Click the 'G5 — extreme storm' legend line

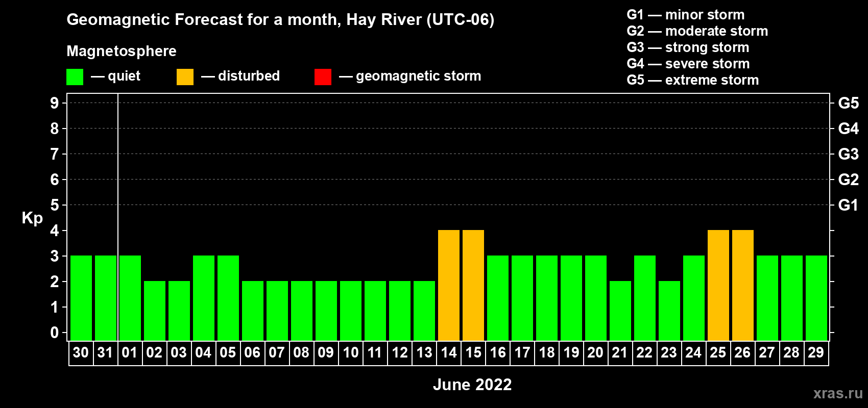click(x=693, y=80)
